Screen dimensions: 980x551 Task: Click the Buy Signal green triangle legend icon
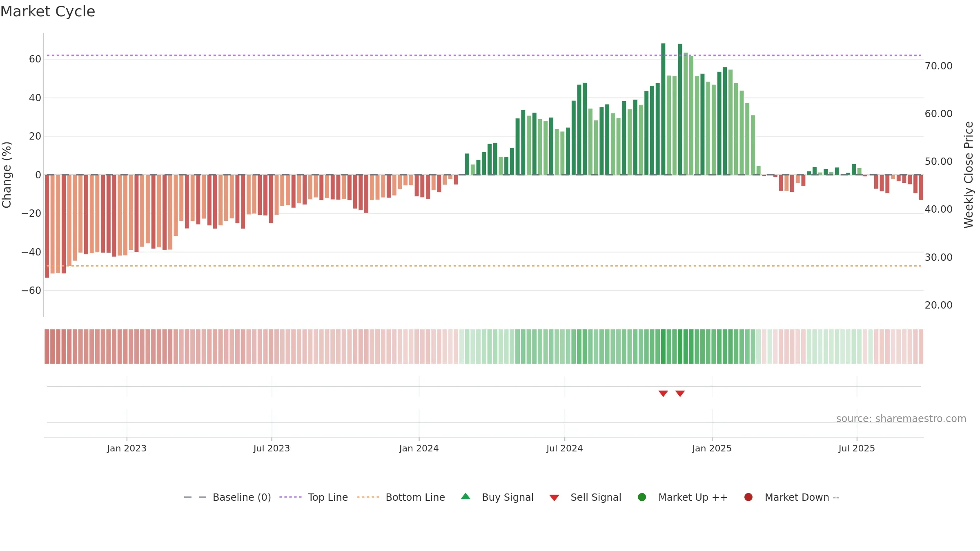pos(465,496)
